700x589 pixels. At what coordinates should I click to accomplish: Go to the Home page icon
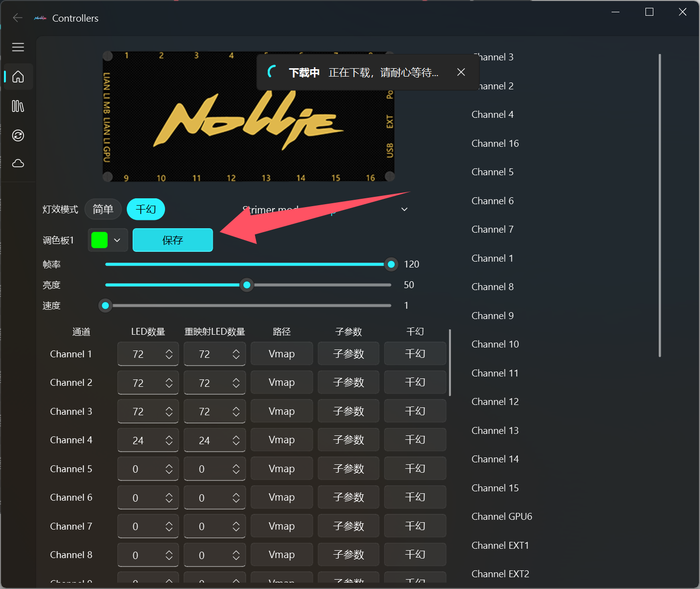tap(18, 77)
